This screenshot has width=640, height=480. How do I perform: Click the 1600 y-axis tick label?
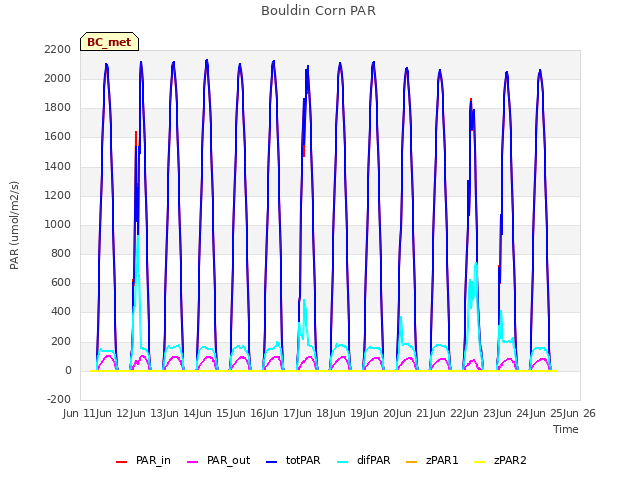point(58,137)
